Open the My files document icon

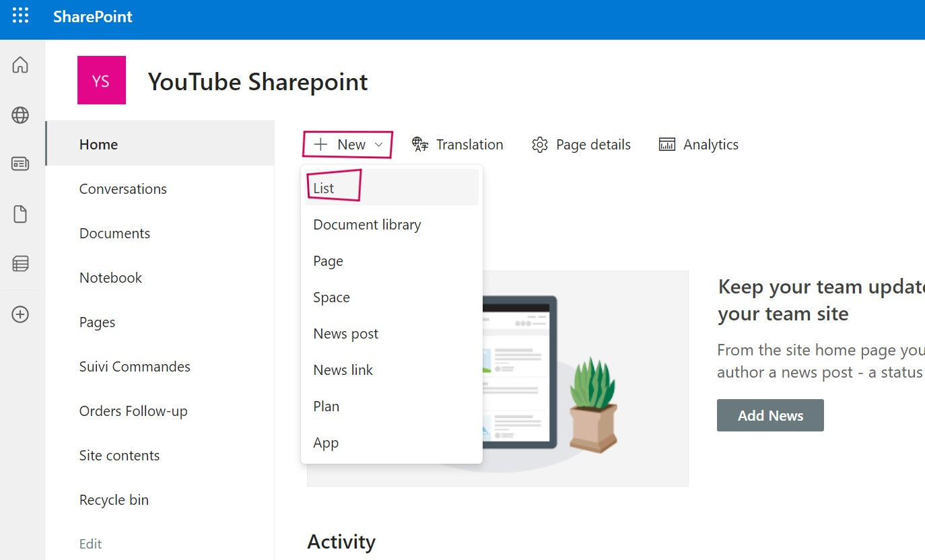click(20, 214)
